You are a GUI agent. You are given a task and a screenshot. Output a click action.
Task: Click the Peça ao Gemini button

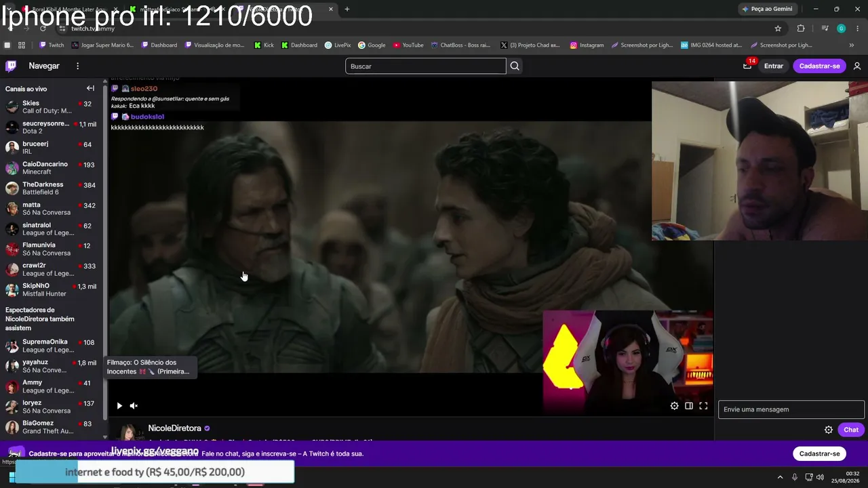[x=767, y=9]
